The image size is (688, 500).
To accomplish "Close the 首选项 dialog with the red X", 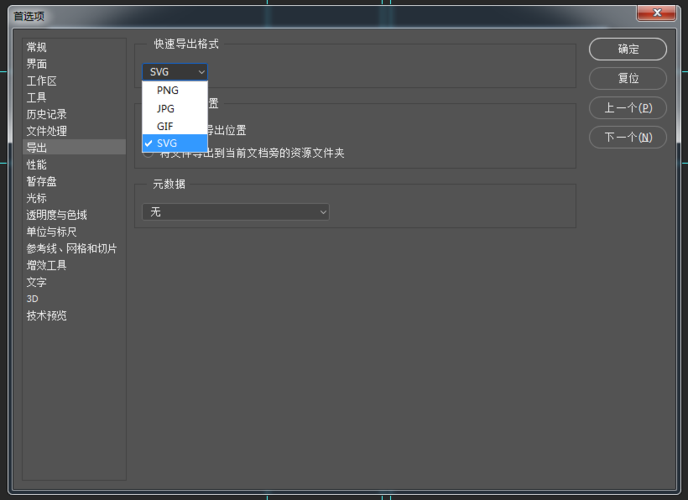I will pyautogui.click(x=656, y=13).
